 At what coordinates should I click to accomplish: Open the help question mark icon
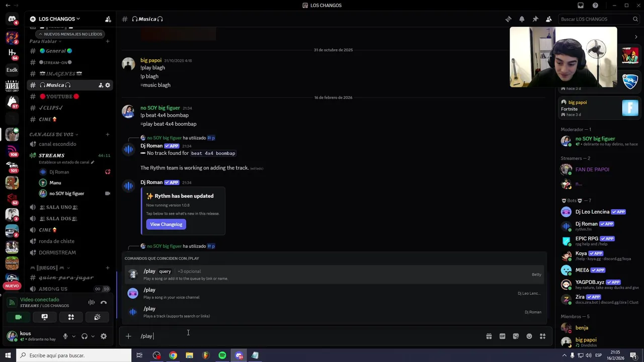(x=595, y=6)
